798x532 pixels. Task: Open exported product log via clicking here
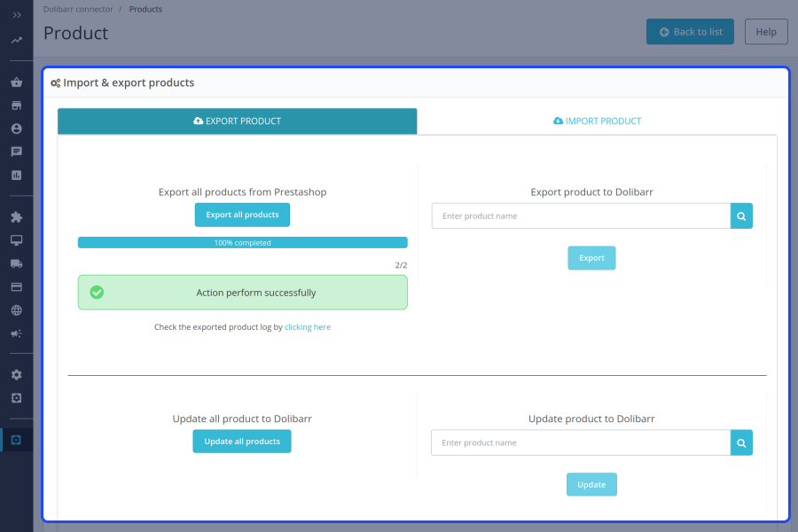pos(308,327)
